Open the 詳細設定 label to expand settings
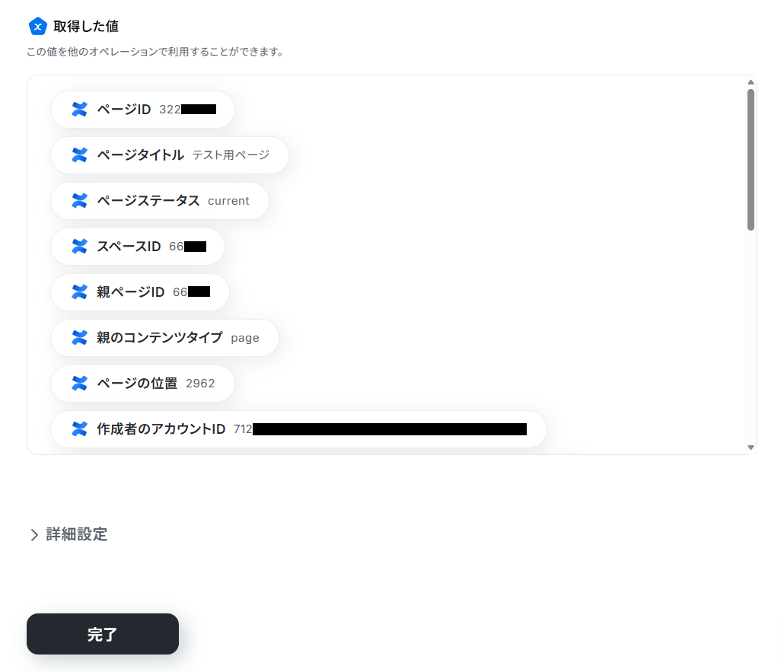The image size is (784, 672). coord(77,534)
